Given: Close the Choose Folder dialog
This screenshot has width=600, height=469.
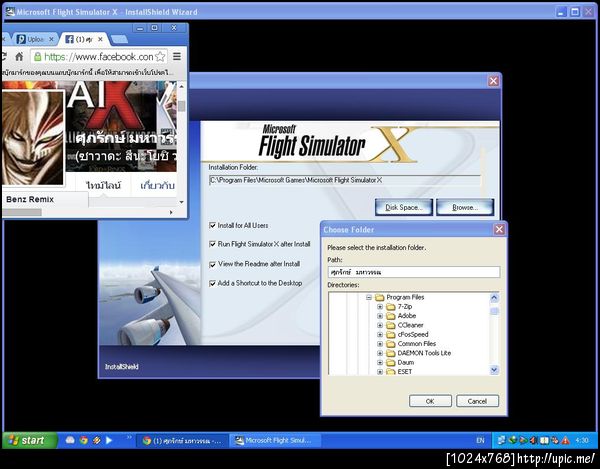Looking at the screenshot, I should coord(499,230).
